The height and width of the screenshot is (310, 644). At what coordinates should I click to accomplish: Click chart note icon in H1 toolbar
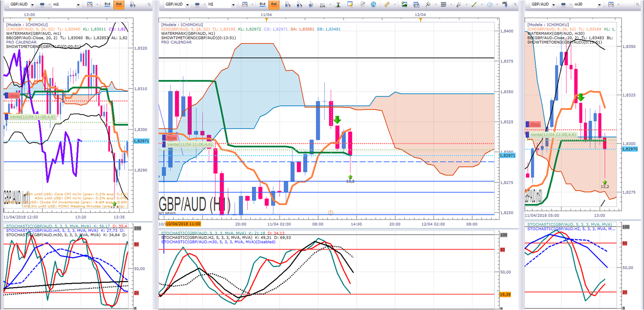[350, 4]
